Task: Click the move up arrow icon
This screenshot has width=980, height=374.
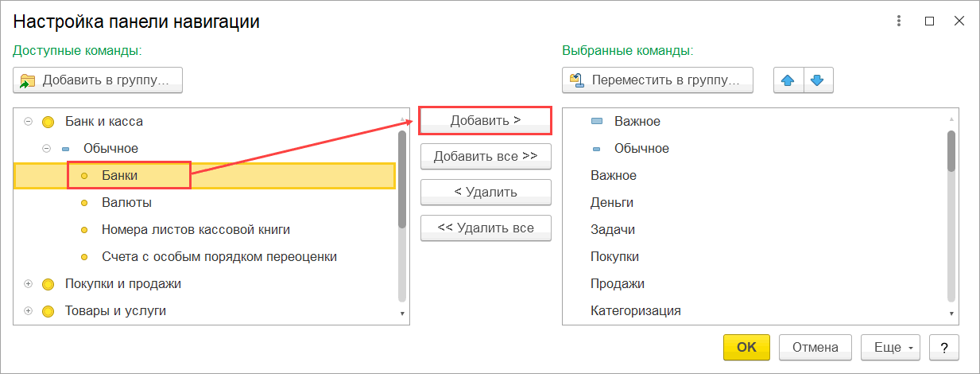Action: coord(788,80)
